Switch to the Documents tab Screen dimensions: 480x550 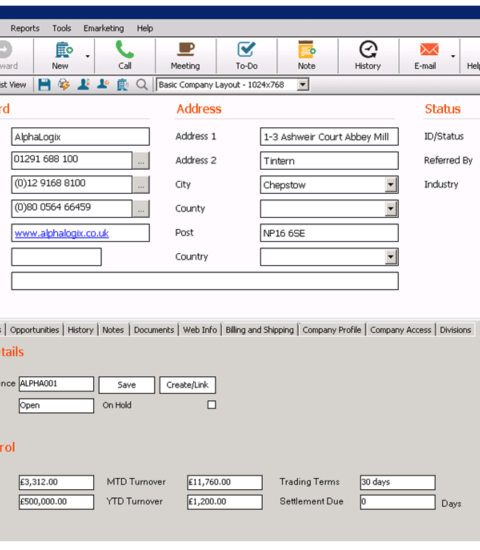154,330
